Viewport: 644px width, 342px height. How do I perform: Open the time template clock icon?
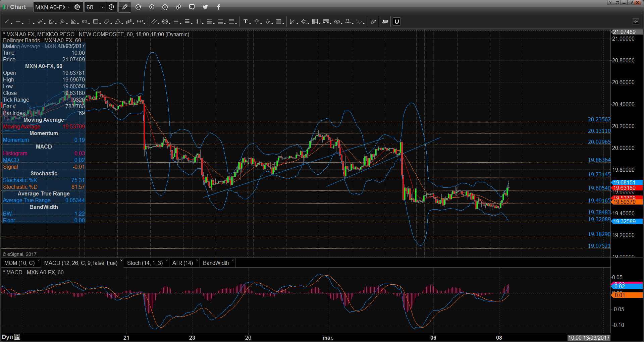point(111,7)
